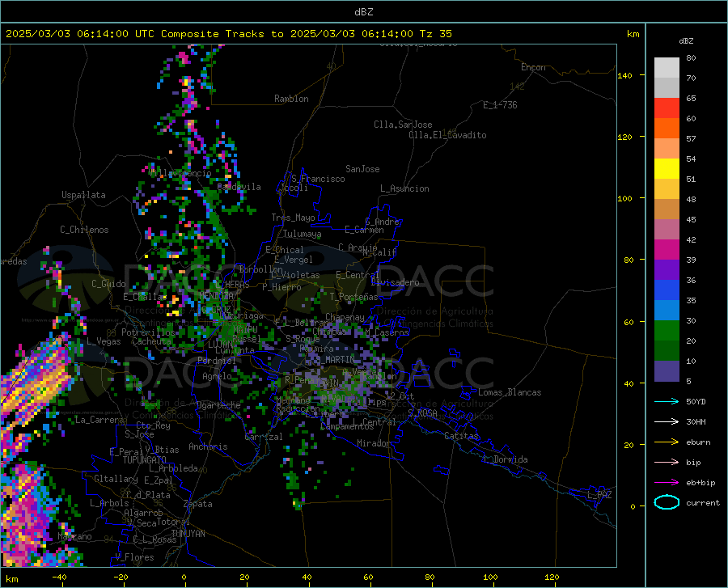Click the 'current' legend label

(x=703, y=502)
